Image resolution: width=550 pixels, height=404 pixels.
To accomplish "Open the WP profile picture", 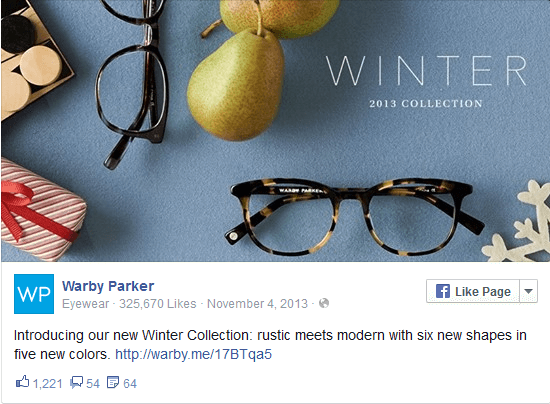I will (x=34, y=294).
